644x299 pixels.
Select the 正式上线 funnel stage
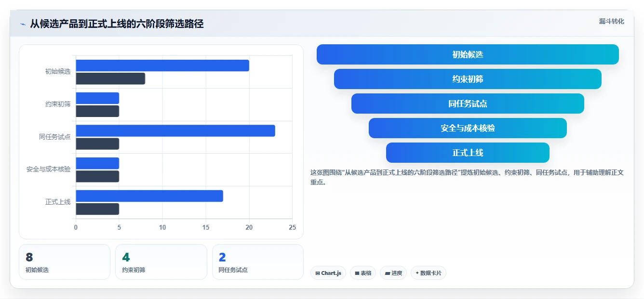[x=468, y=153]
